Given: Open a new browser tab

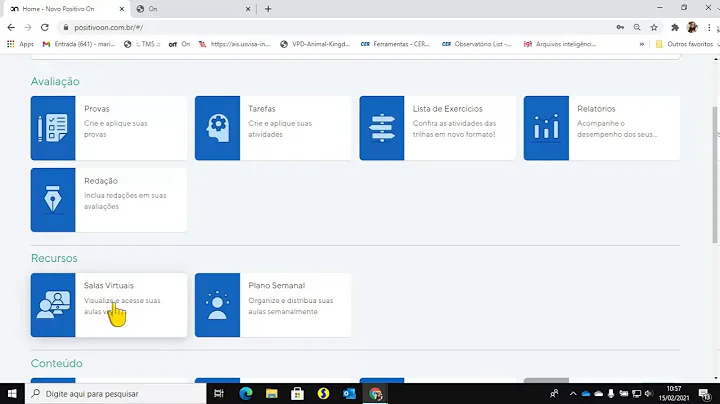Looking at the screenshot, I should pos(268,9).
